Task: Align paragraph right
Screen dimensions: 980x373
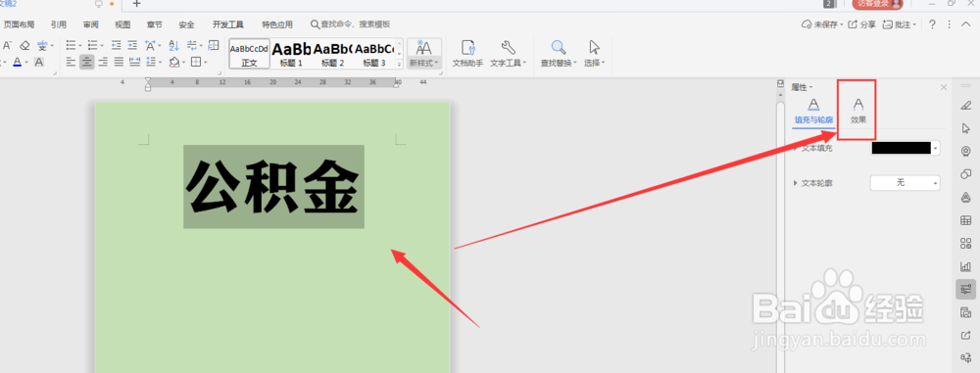Action: click(103, 62)
